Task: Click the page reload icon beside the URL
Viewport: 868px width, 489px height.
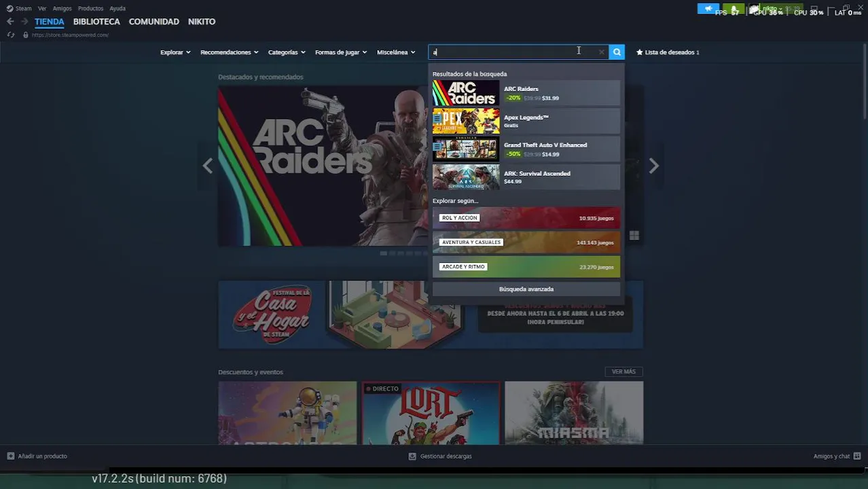Action: [x=11, y=35]
